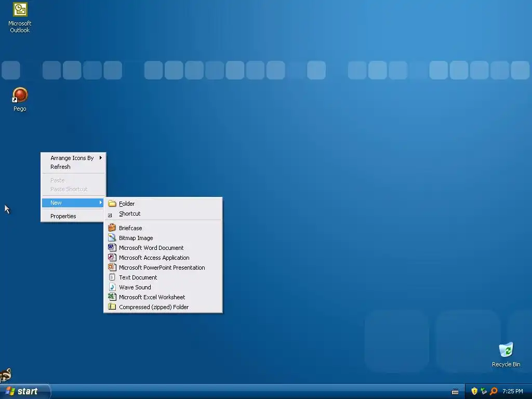Click the 7:25 PM taskbar clock
Image resolution: width=532 pixels, height=399 pixels.
pos(513,391)
